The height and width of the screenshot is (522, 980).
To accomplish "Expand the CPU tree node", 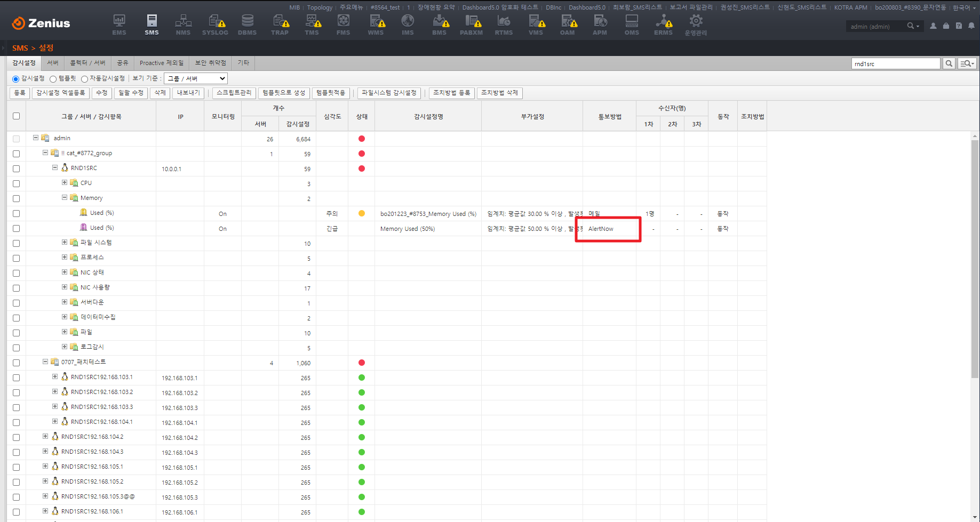I will 65,182.
